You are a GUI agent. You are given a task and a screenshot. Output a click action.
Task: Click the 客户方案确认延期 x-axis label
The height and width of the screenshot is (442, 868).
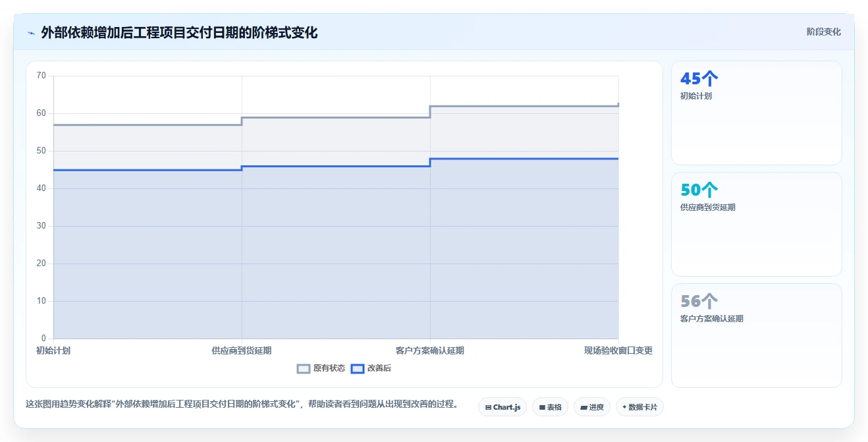pos(430,350)
